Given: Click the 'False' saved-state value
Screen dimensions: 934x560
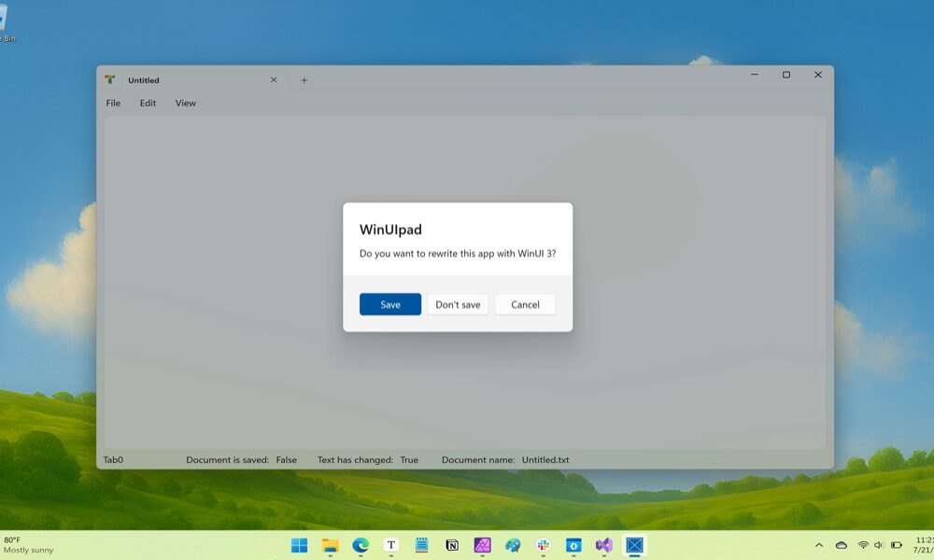Looking at the screenshot, I should pos(287,459).
